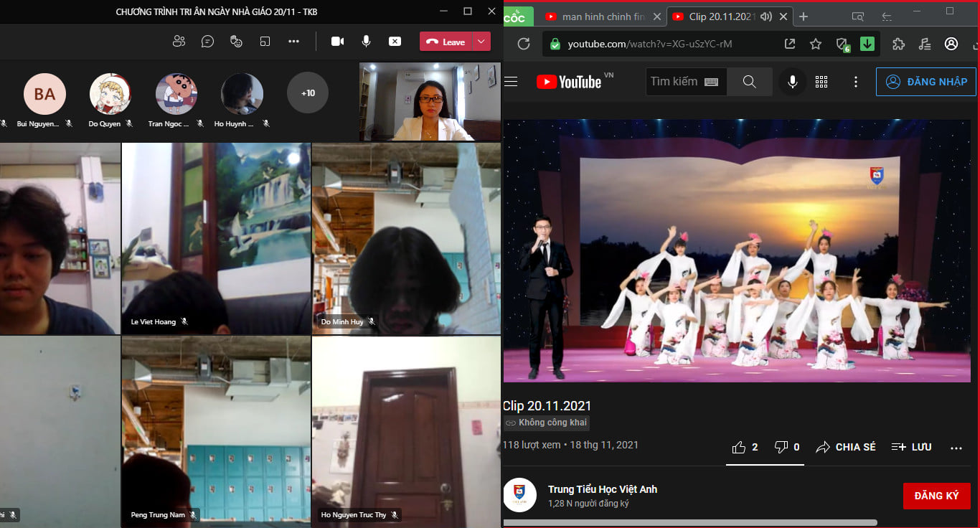Stop sharing the screen in Teams
Image resolution: width=980 pixels, height=528 pixels.
[395, 42]
